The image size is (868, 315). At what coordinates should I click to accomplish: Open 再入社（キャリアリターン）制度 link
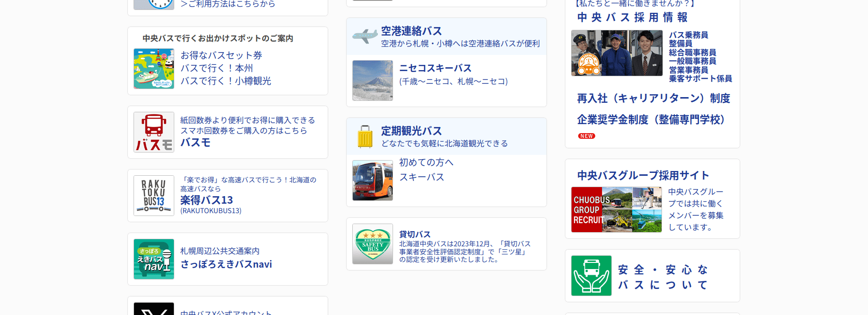[x=653, y=99]
